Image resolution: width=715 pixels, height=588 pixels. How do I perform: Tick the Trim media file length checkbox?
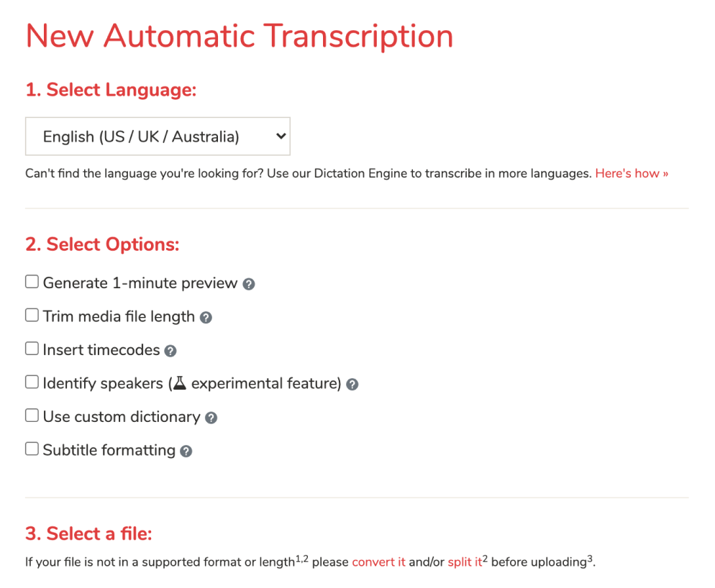(32, 315)
